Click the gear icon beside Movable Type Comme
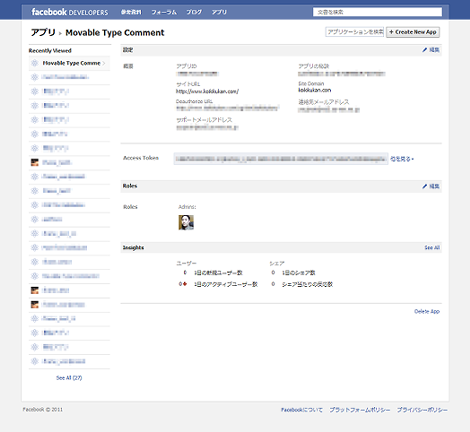Viewport: 470px width, 432px height. (34, 63)
